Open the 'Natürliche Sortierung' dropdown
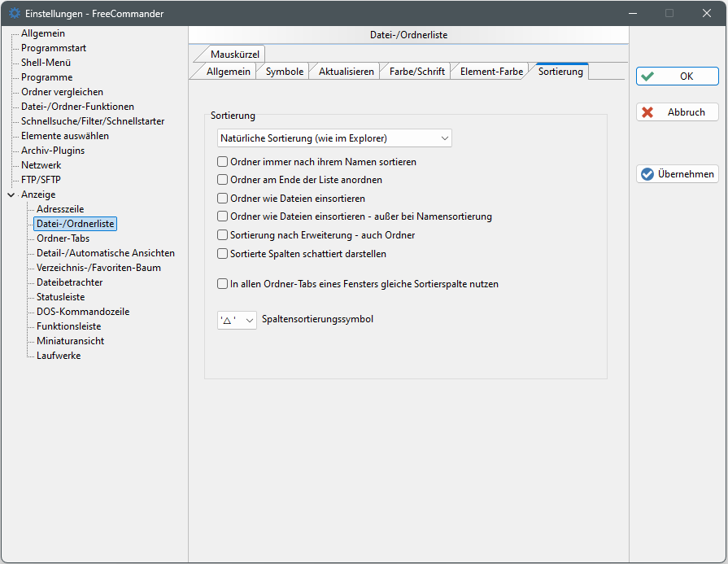 (x=334, y=138)
